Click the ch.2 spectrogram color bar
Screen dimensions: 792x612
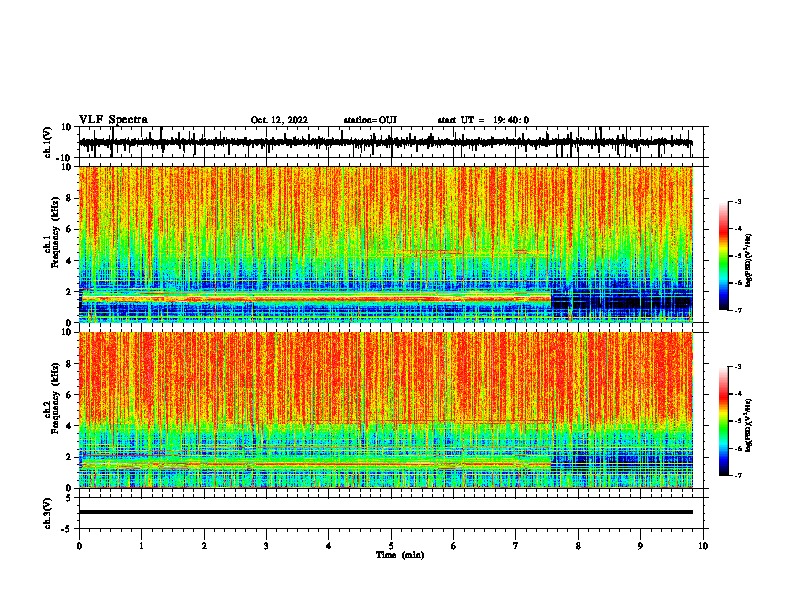point(724,421)
